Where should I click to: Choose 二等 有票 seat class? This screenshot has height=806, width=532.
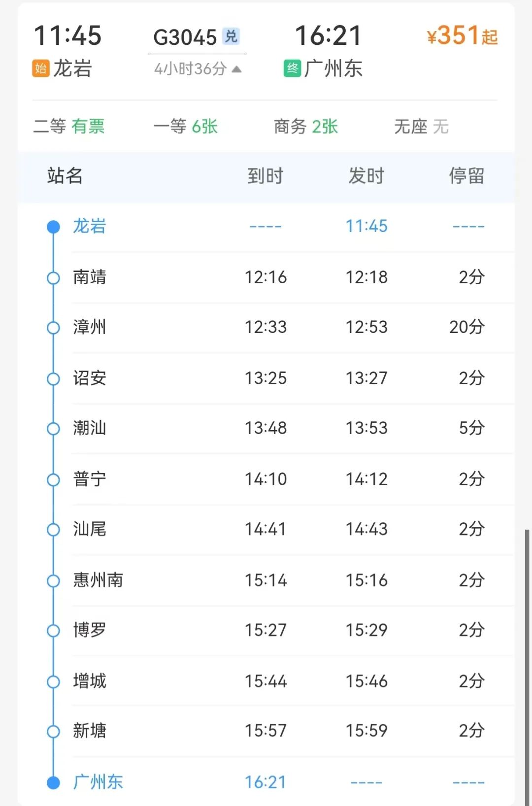point(69,127)
